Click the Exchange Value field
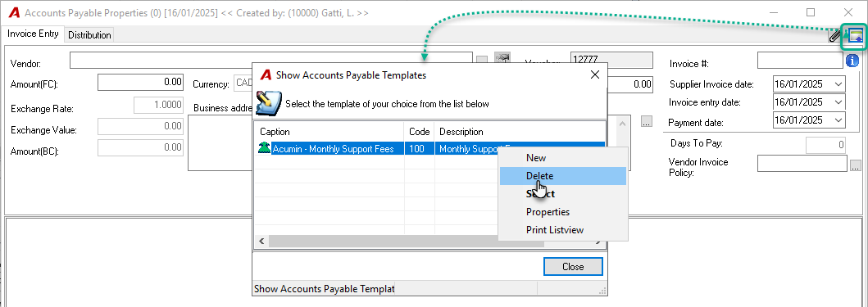Viewport: 868px width, 307px height. 141,127
